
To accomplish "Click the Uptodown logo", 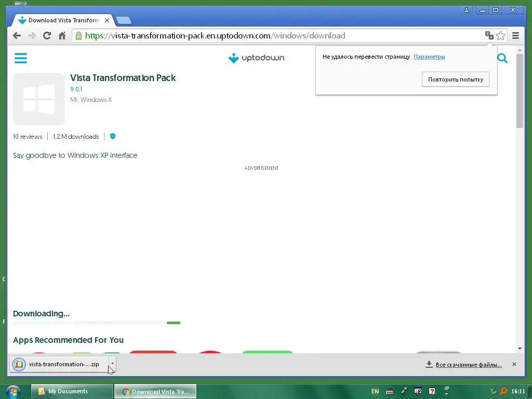I will (257, 58).
